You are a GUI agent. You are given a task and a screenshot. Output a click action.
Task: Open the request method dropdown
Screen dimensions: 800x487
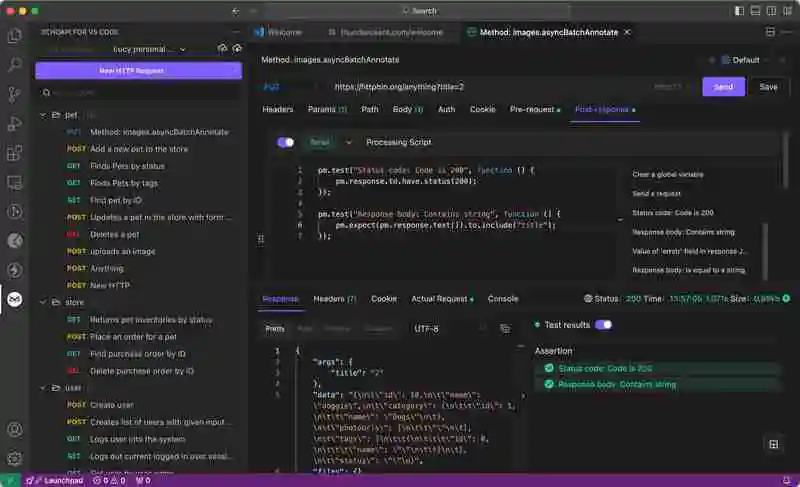292,87
